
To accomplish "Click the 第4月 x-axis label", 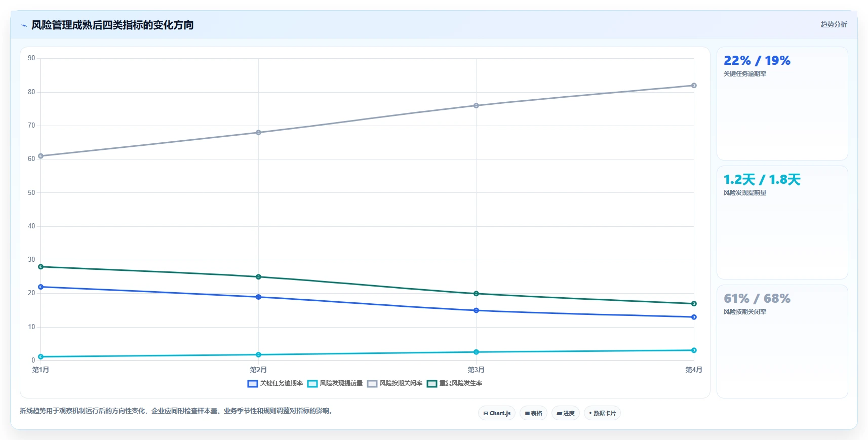I will [x=694, y=370].
